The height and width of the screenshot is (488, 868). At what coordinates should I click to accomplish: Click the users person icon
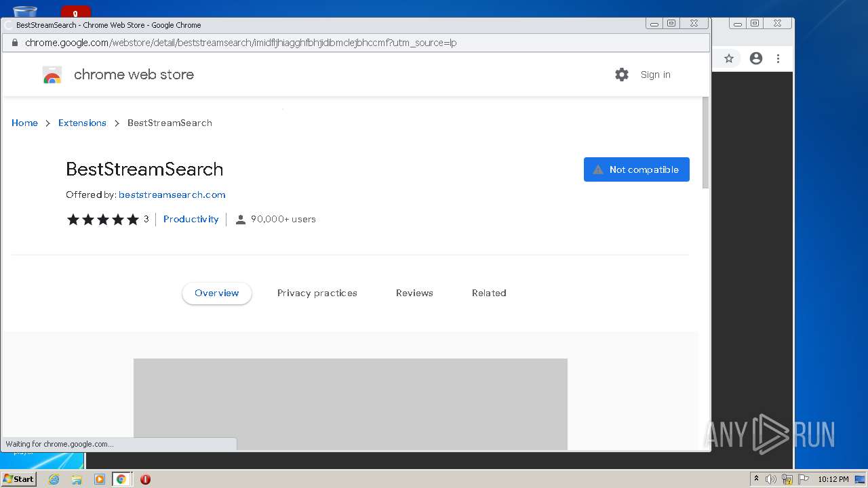(x=240, y=220)
